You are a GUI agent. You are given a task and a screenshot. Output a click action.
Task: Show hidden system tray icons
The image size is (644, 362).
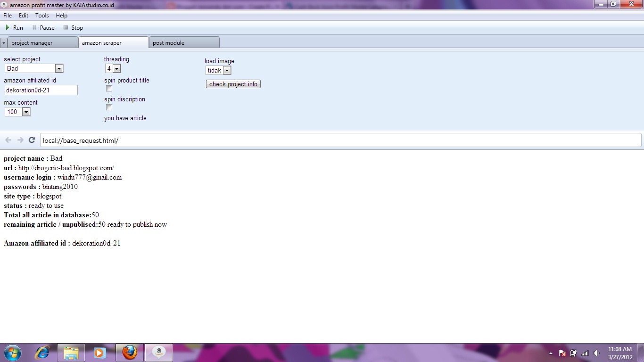(551, 353)
